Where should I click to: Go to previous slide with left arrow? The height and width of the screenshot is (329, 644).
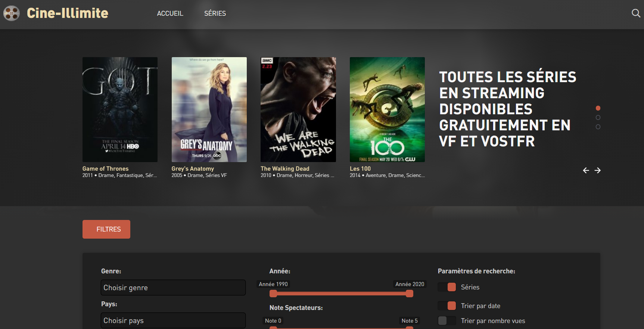[586, 170]
